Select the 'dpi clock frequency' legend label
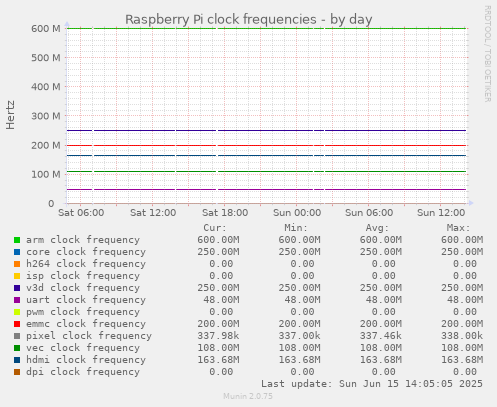Screen dimensions: 497x407 point(83,372)
